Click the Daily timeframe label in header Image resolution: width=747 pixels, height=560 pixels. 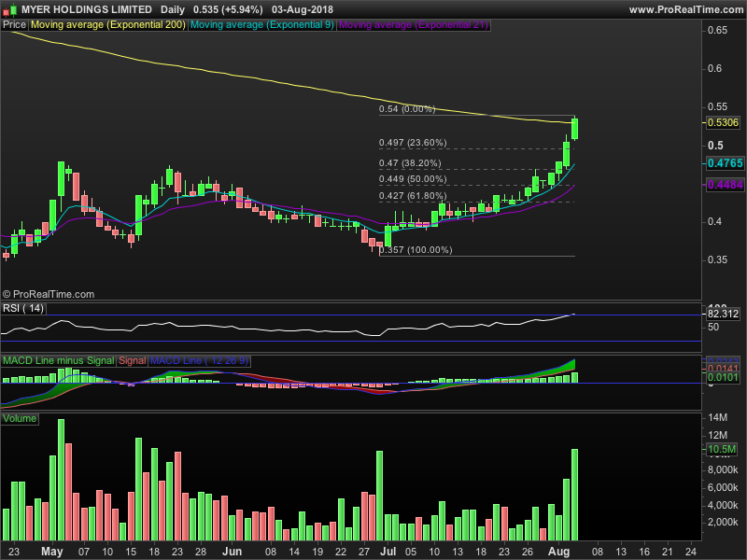173,9
